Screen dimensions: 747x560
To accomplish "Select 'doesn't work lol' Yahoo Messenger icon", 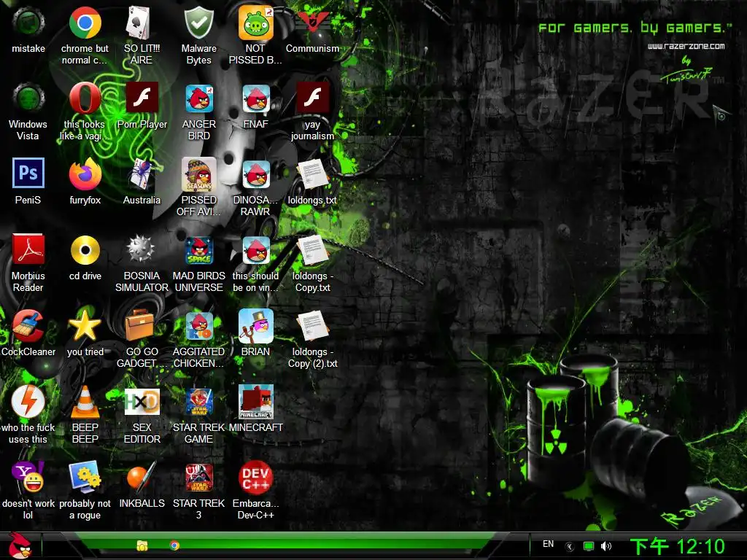I will tap(28, 477).
